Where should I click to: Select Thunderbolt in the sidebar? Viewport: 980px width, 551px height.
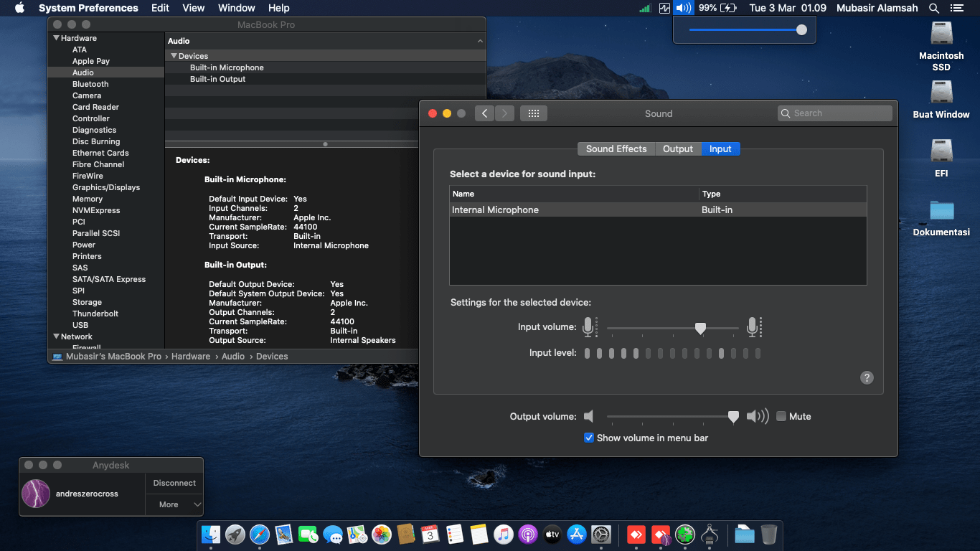coord(95,314)
